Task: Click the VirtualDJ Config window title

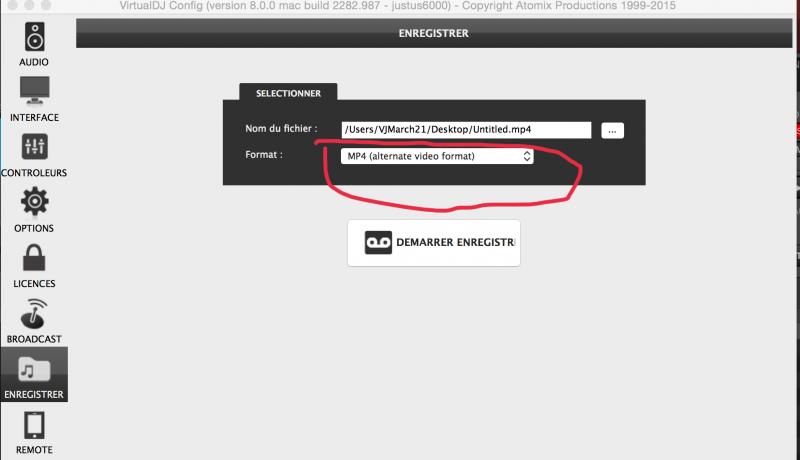Action: pyautogui.click(x=397, y=6)
